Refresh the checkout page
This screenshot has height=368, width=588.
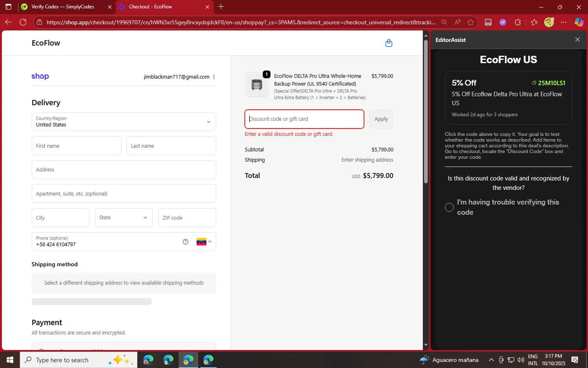click(23, 22)
